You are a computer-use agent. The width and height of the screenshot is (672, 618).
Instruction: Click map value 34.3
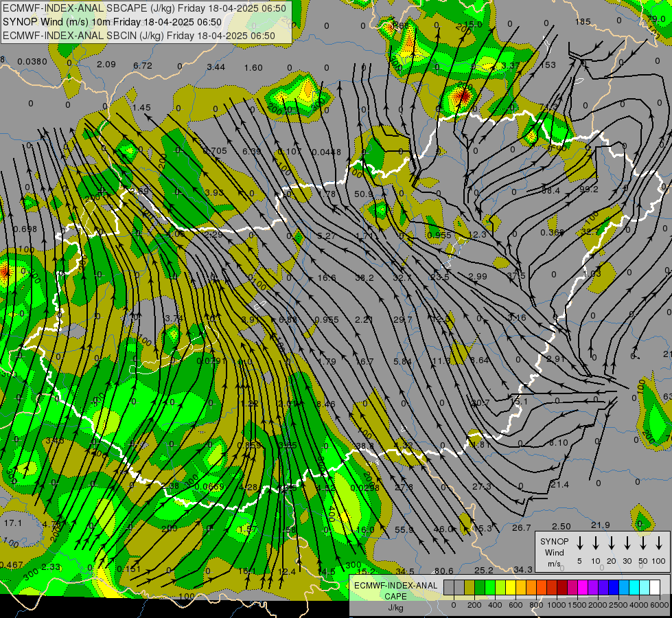523,569
